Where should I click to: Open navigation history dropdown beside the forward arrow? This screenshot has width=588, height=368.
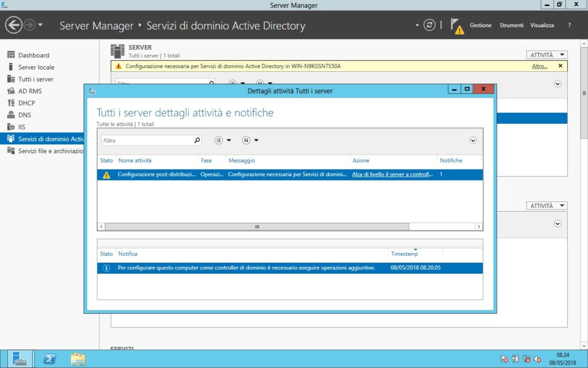tap(41, 25)
